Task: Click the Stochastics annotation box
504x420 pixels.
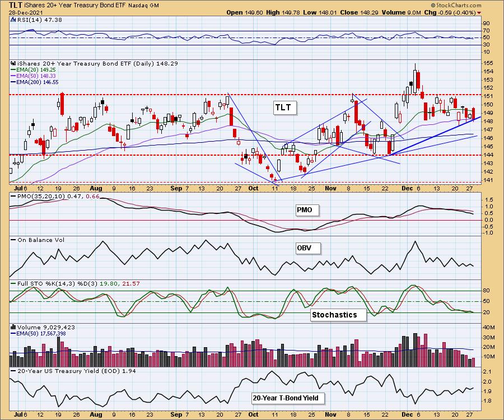Action: (x=337, y=315)
